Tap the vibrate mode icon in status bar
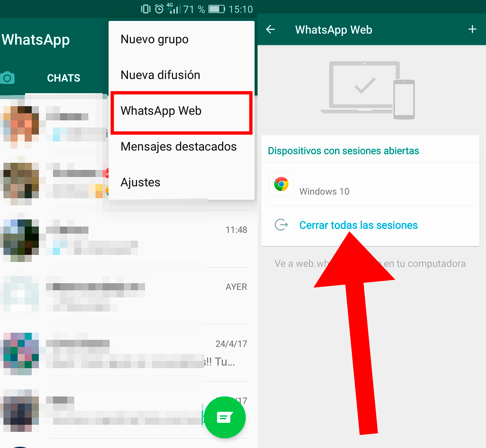 pos(146,9)
